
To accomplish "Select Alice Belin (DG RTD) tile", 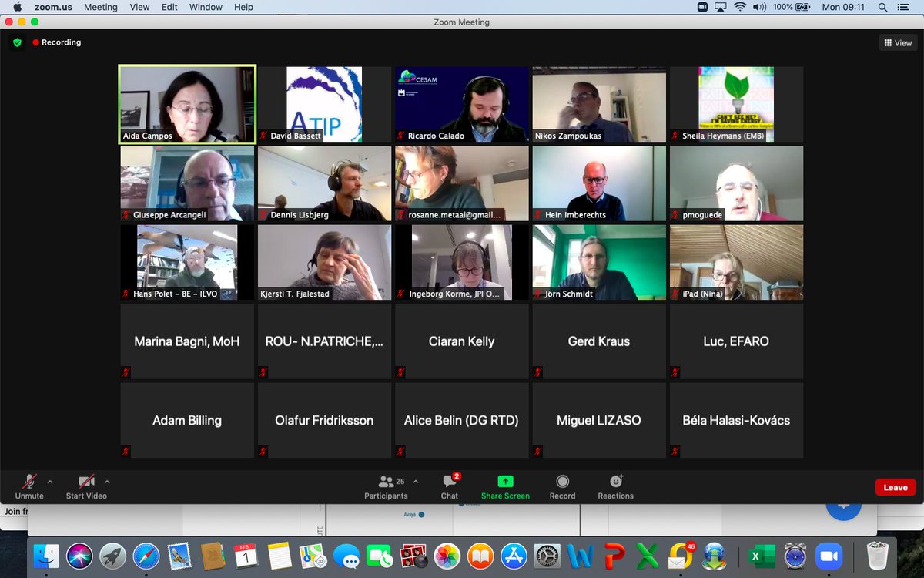I will coord(462,420).
